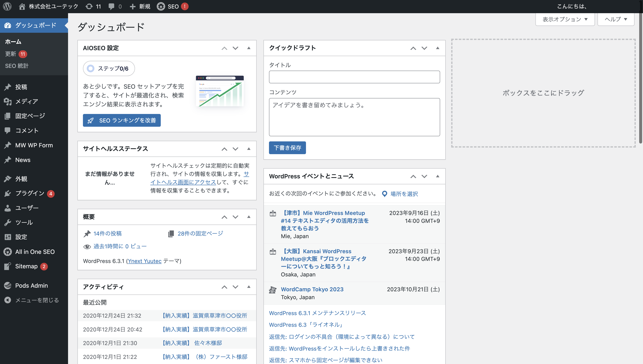Open the SEO gear icon in admin bar
643x364 pixels.
(x=161, y=7)
